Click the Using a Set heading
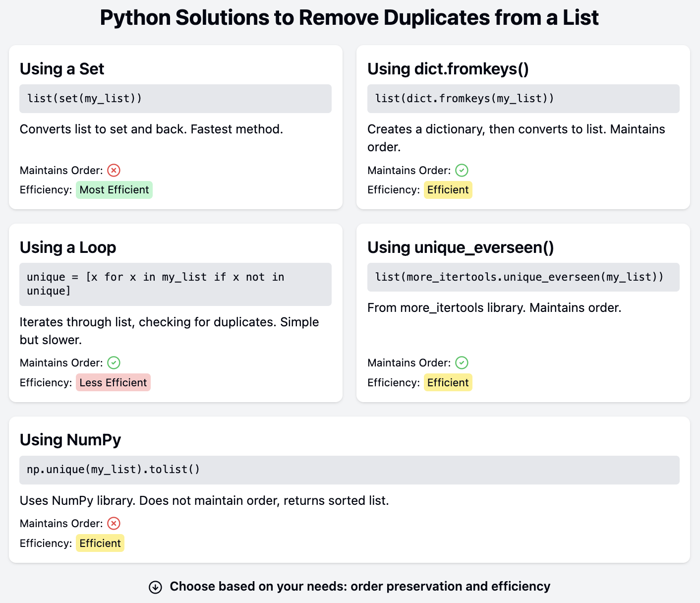The image size is (700, 603). tap(62, 69)
